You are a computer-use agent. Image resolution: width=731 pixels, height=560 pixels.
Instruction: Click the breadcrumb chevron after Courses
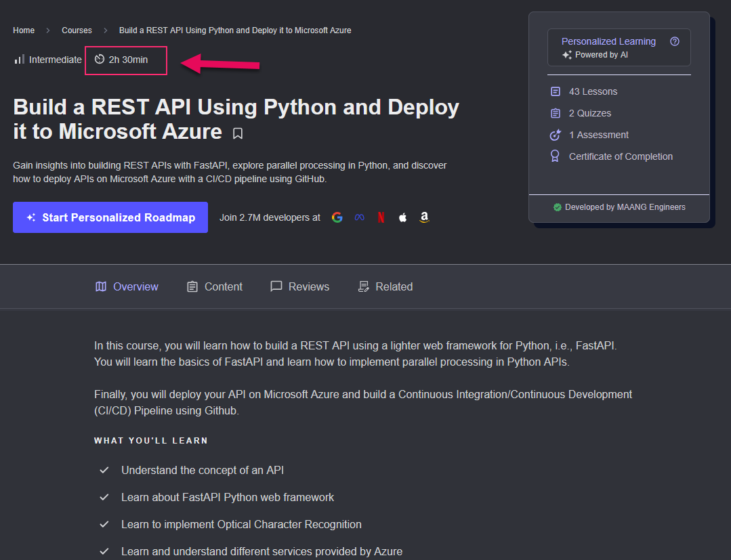[x=106, y=30]
